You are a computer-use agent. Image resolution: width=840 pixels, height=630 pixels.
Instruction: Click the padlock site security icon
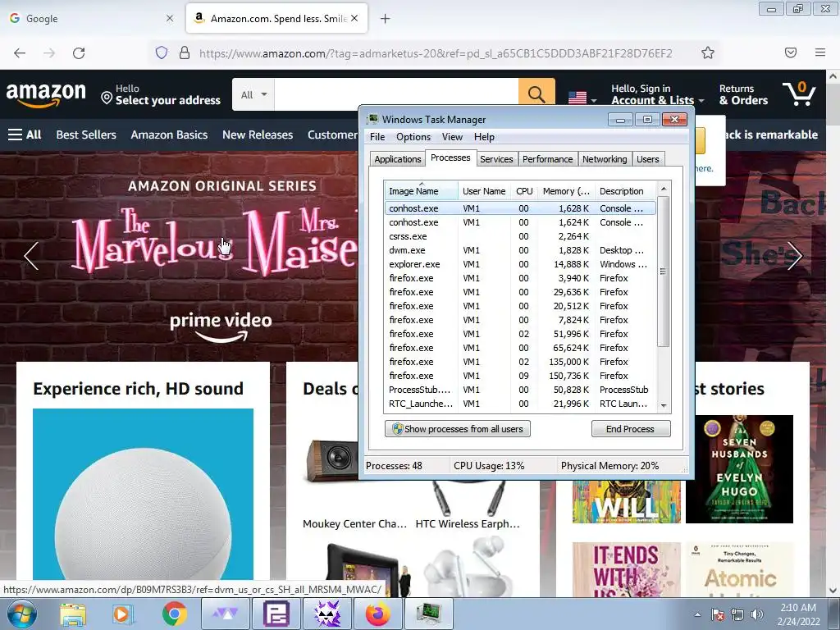(185, 52)
